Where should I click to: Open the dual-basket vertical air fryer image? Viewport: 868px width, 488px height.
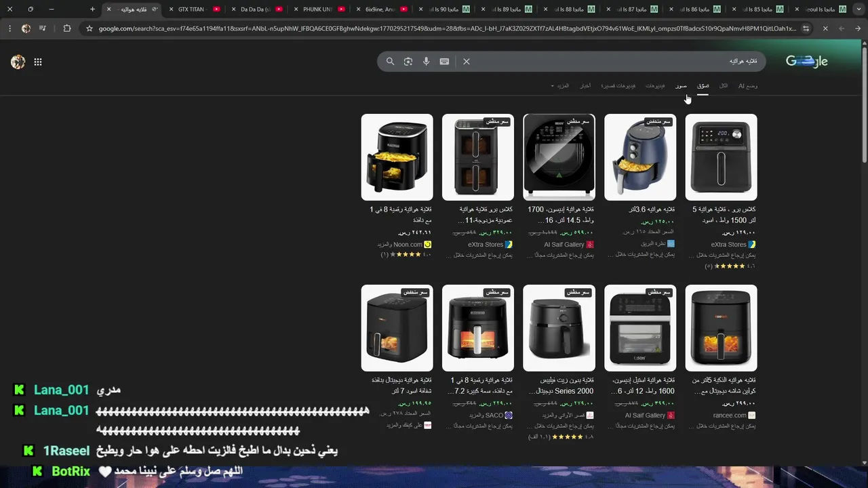478,157
